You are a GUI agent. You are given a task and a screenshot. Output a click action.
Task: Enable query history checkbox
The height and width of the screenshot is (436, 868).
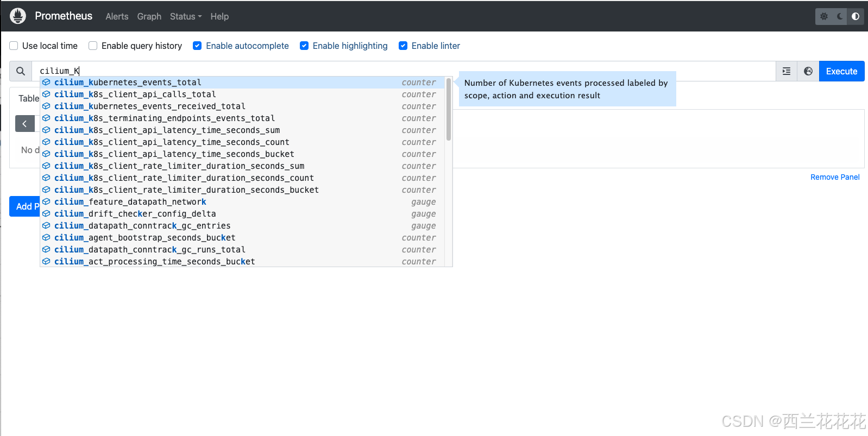93,46
